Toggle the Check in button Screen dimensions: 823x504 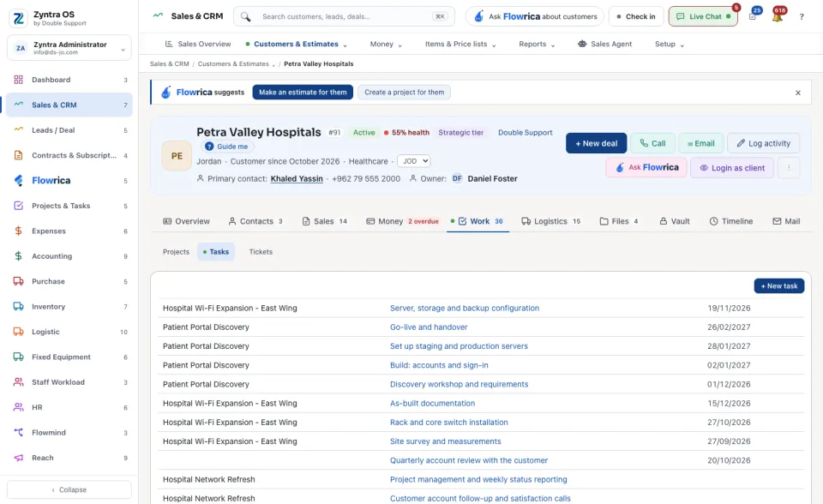[x=636, y=17]
